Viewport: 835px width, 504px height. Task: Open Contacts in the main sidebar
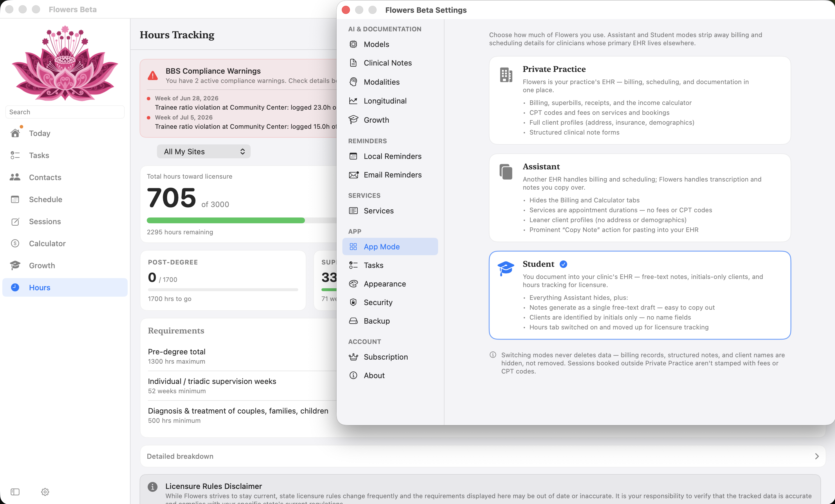coord(65,177)
